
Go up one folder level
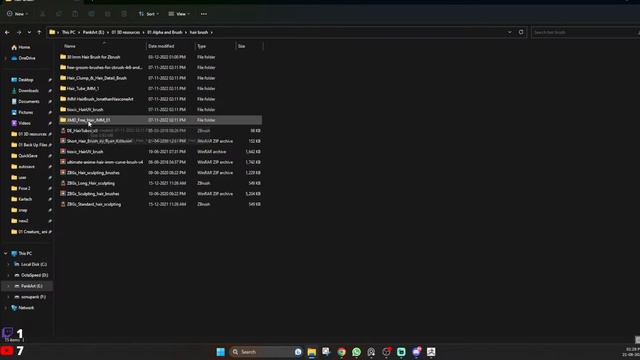tap(39, 32)
